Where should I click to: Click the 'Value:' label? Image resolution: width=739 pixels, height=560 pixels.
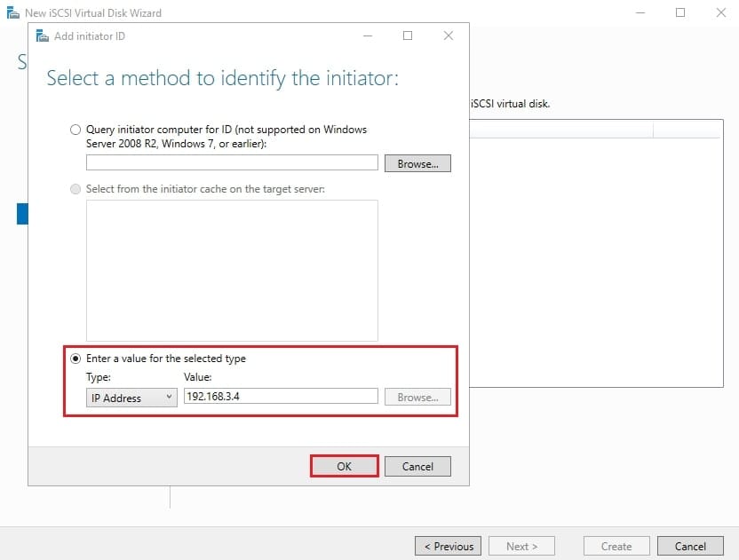point(198,377)
